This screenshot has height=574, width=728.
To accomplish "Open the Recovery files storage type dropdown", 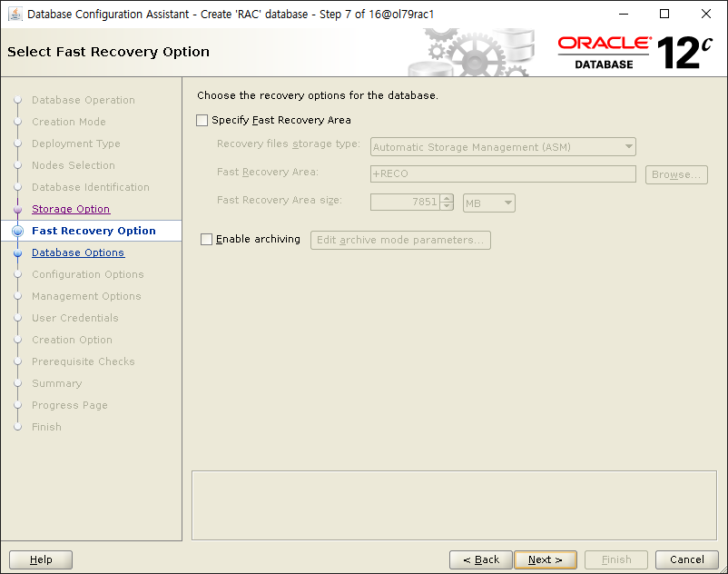I will coord(503,147).
